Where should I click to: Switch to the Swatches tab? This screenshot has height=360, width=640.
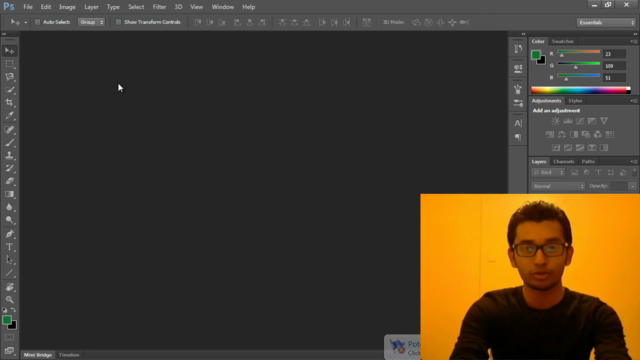[x=562, y=41]
